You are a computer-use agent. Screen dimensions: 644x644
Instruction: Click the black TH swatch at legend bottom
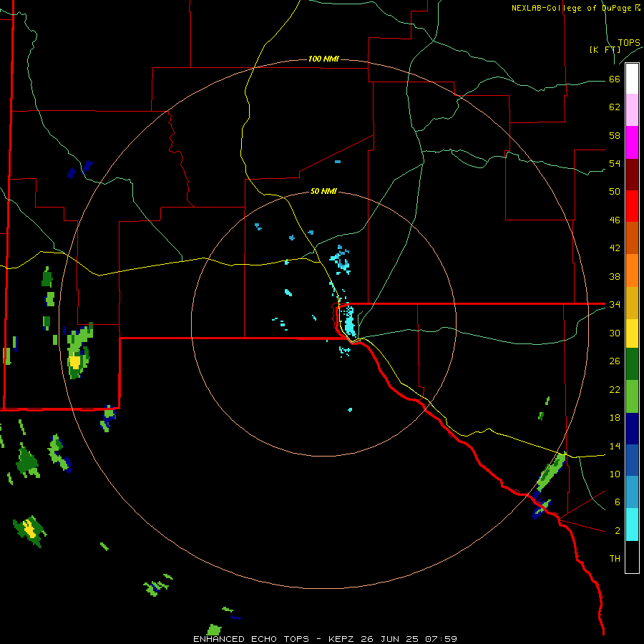[x=632, y=557]
